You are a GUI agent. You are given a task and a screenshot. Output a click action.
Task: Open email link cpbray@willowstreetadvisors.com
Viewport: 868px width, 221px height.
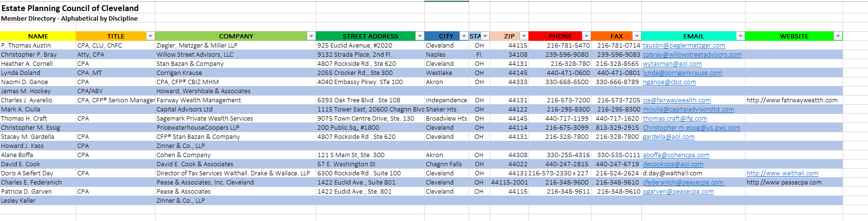[x=692, y=55]
